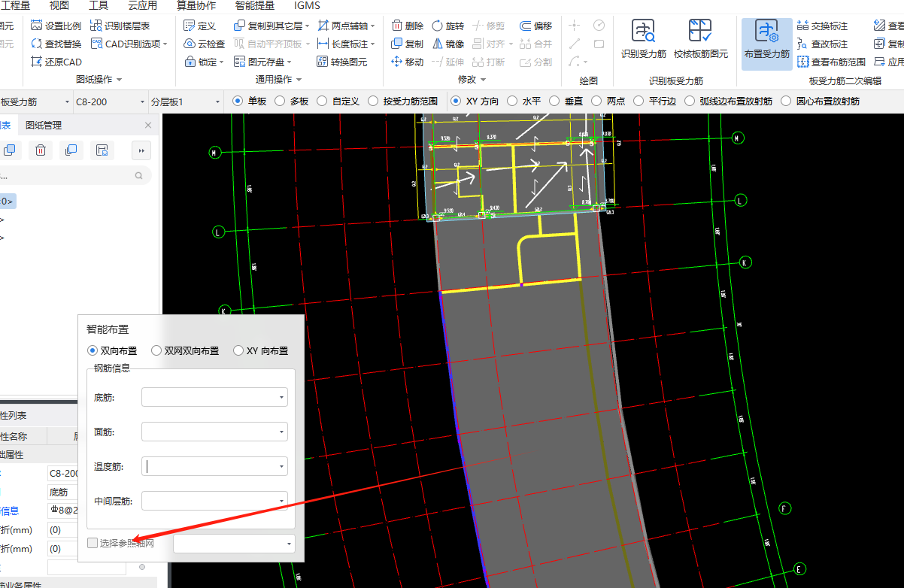
Task: Click the 删除 delete icon in ribbon
Action: tap(397, 26)
